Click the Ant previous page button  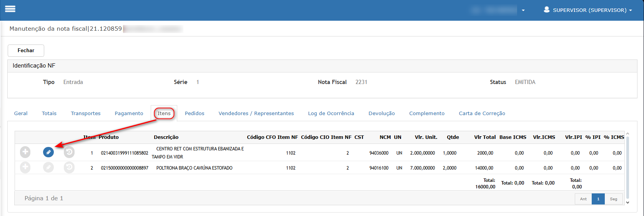(x=583, y=199)
